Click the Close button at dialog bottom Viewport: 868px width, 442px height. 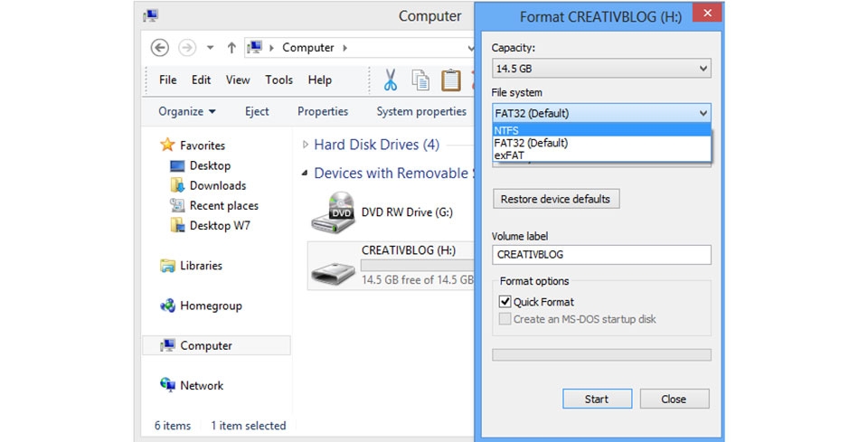click(x=675, y=399)
